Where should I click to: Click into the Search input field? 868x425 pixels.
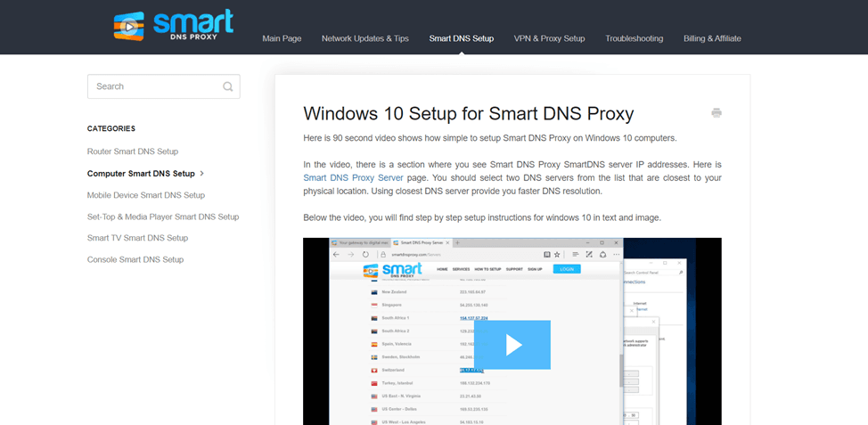click(164, 86)
